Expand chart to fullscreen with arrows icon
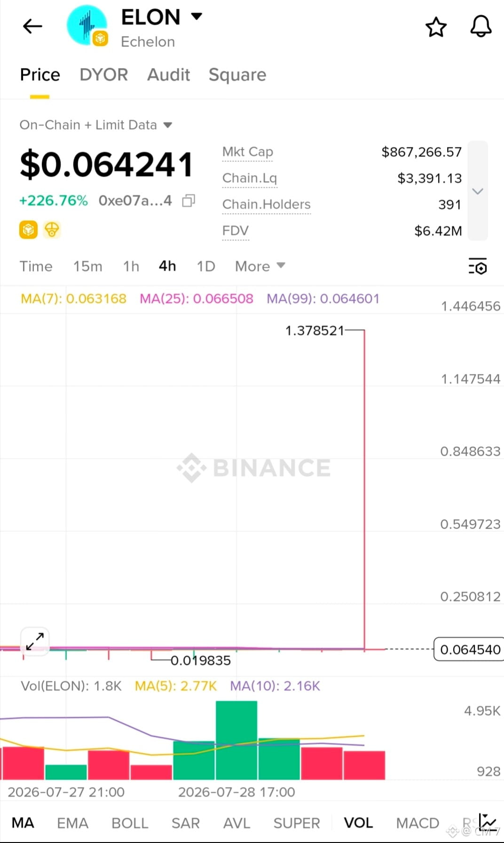This screenshot has width=504, height=843. pyautogui.click(x=35, y=641)
